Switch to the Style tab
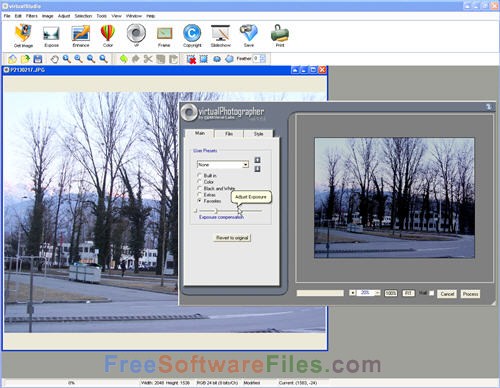Screen dimensions: 500x388 [258, 134]
